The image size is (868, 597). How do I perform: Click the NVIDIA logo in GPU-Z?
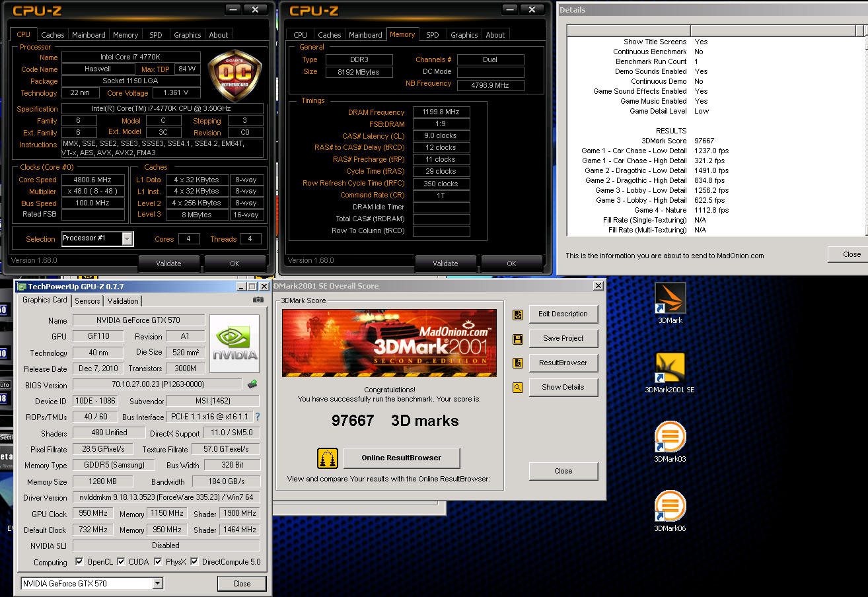pos(235,343)
